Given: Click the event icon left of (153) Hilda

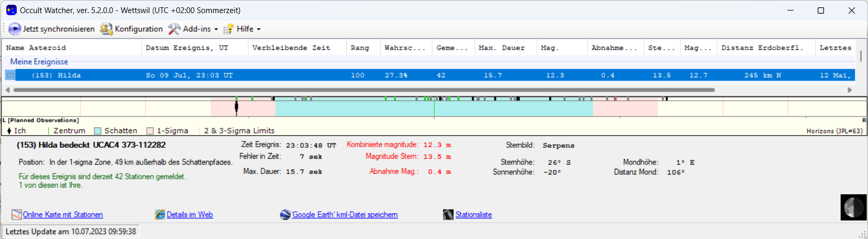Looking at the screenshot, I should 10,75.
